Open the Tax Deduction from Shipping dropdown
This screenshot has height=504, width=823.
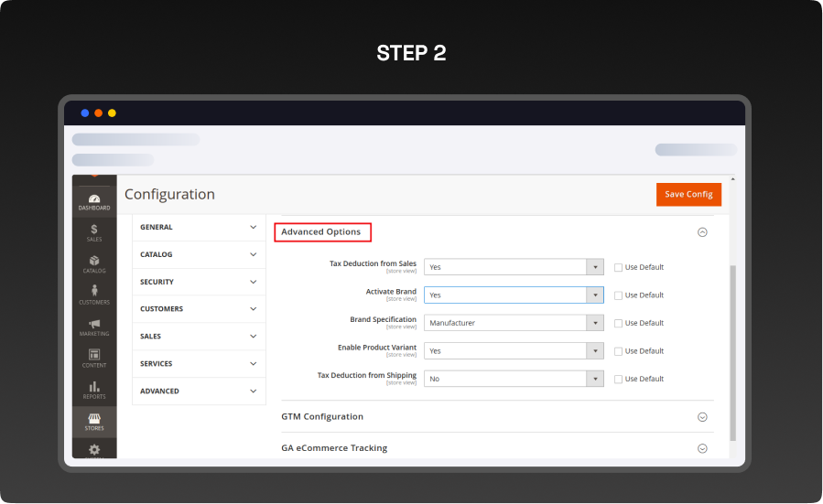pos(513,379)
